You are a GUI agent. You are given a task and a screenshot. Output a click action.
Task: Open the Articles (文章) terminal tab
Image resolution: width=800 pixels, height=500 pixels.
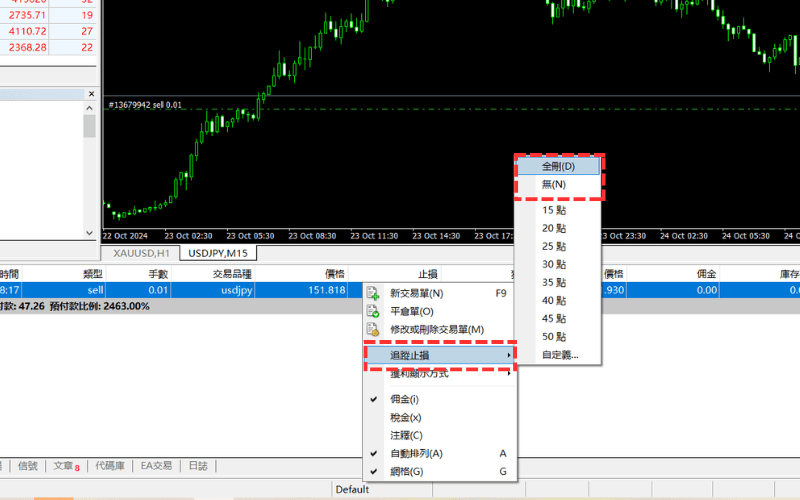(65, 466)
